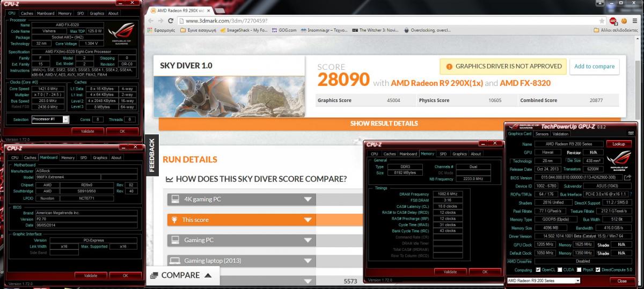
Task: Click the score value 28090
Action: (343, 80)
